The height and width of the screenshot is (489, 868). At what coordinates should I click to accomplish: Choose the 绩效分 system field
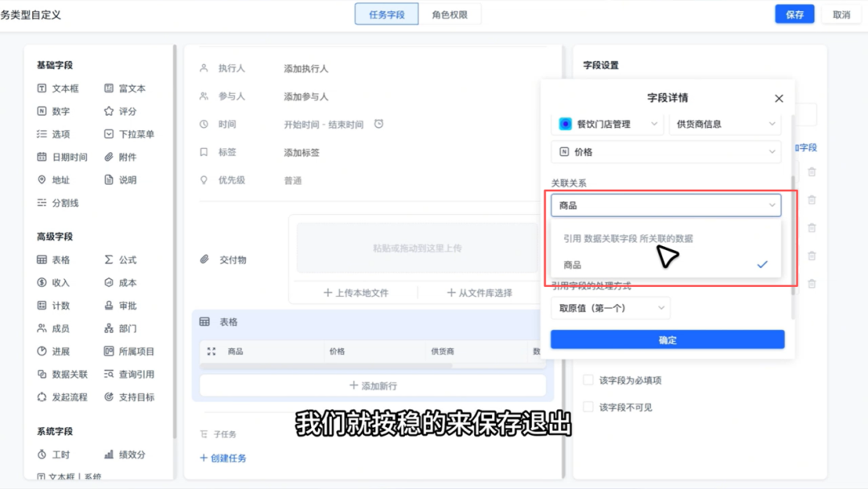[x=125, y=454]
